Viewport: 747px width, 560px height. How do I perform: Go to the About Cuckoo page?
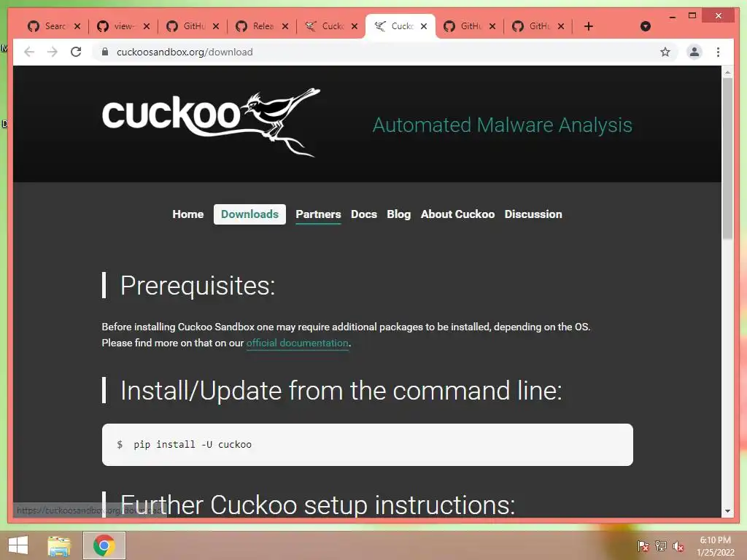[457, 214]
